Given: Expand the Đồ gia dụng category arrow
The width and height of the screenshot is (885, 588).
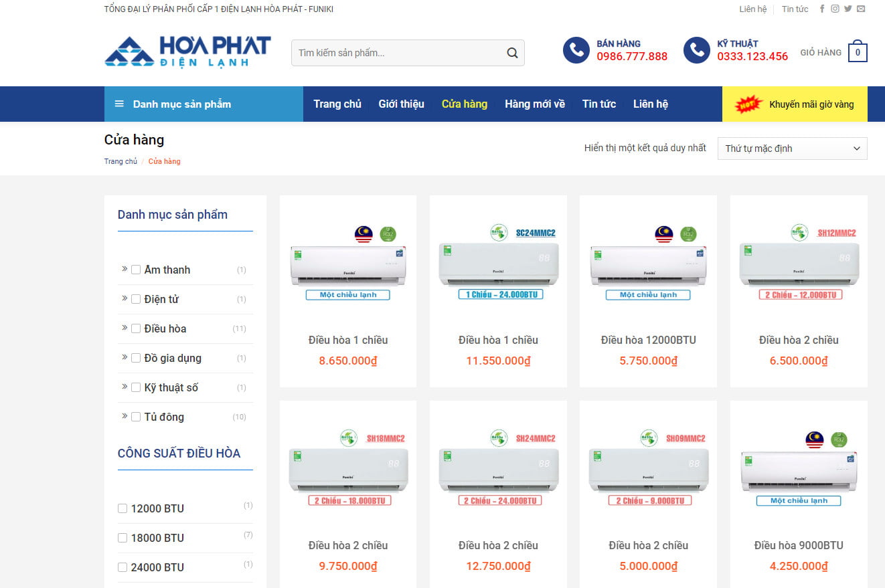Looking at the screenshot, I should coord(125,357).
